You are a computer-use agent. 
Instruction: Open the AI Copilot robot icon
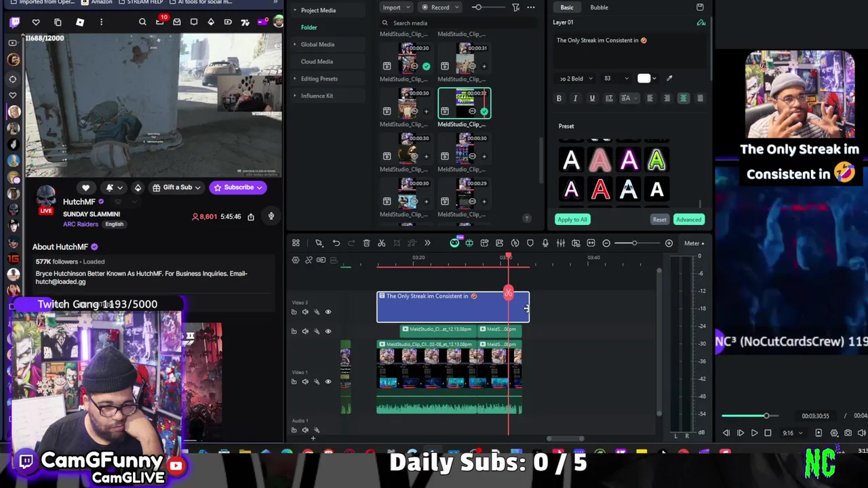[x=454, y=243]
